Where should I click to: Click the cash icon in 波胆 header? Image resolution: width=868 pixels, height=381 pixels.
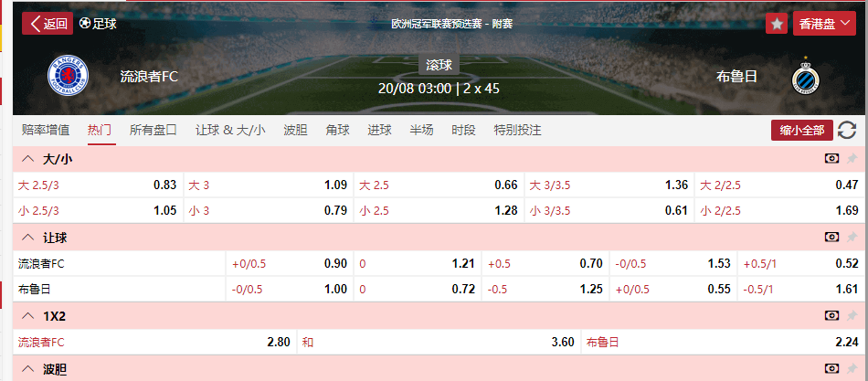click(x=831, y=368)
